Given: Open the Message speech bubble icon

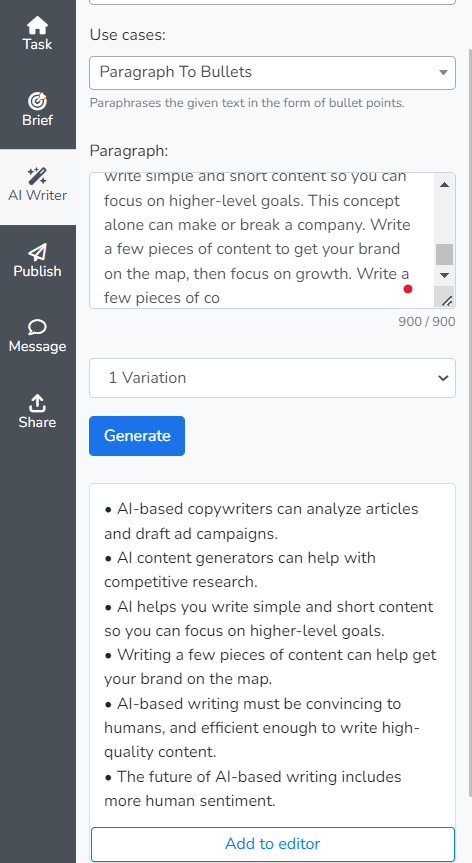Looking at the screenshot, I should click(37, 327).
